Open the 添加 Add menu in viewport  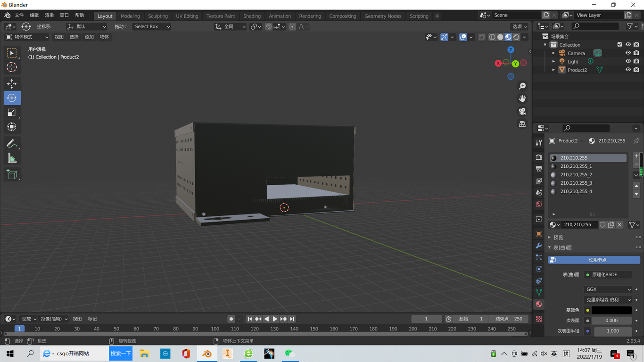point(89,37)
